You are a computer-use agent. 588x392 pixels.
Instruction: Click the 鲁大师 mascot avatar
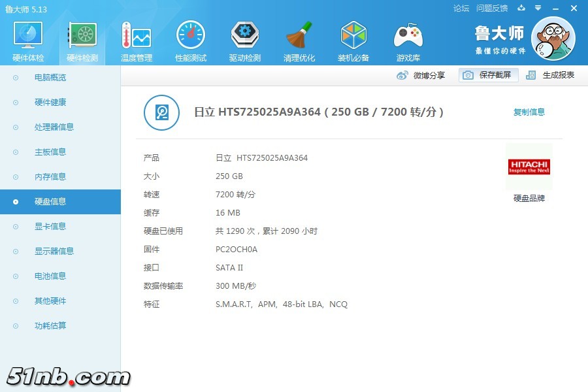(553, 39)
